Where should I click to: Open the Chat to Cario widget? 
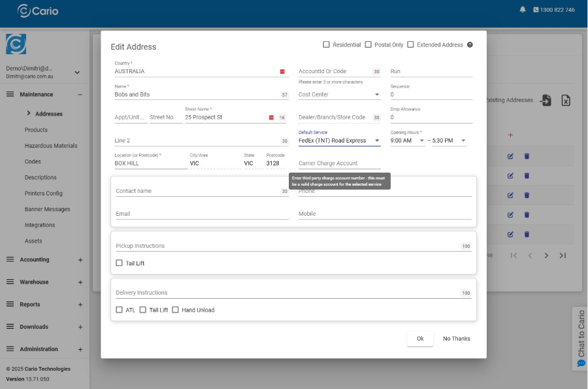(x=580, y=338)
